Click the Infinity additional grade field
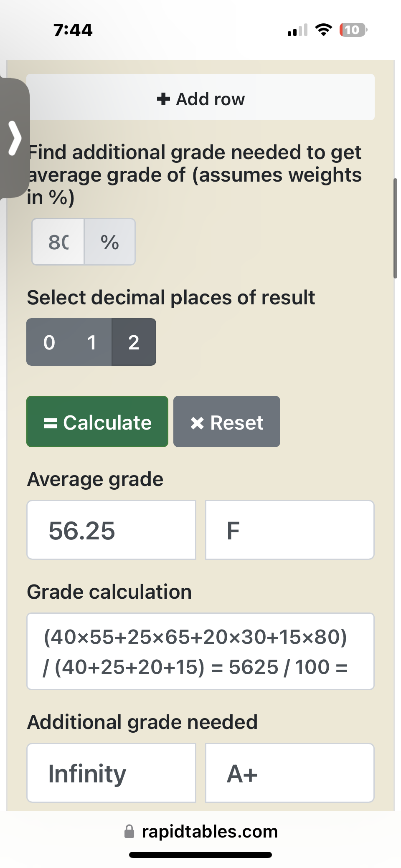Screen dimensions: 401x868 pos(112,773)
